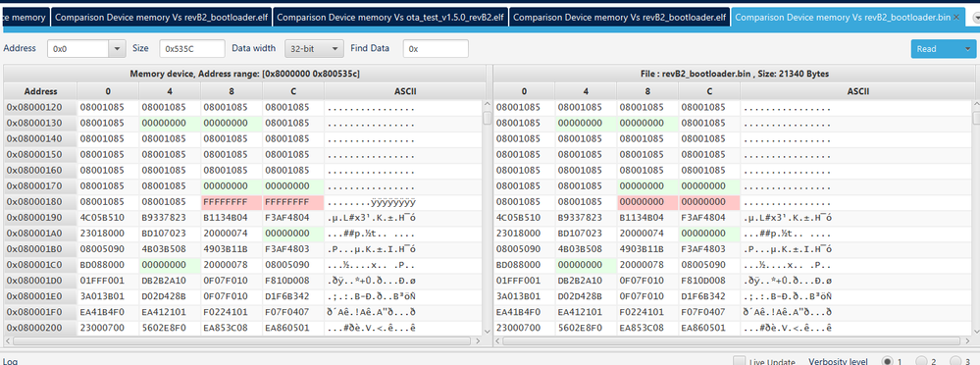Click column header C in the memory device pane

click(x=293, y=90)
